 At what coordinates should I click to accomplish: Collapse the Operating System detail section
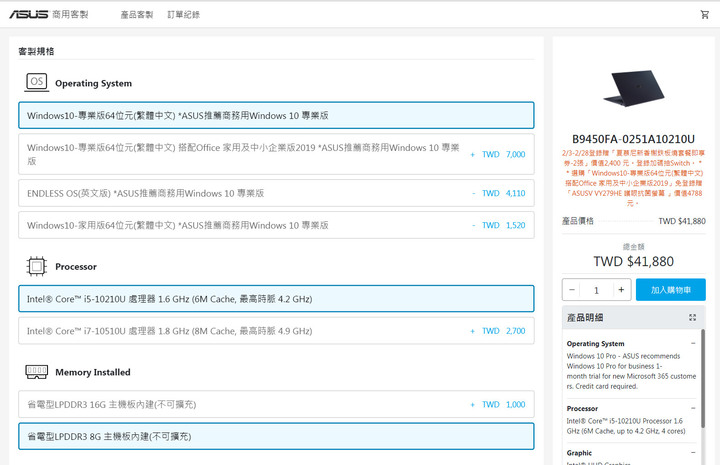[x=693, y=343]
